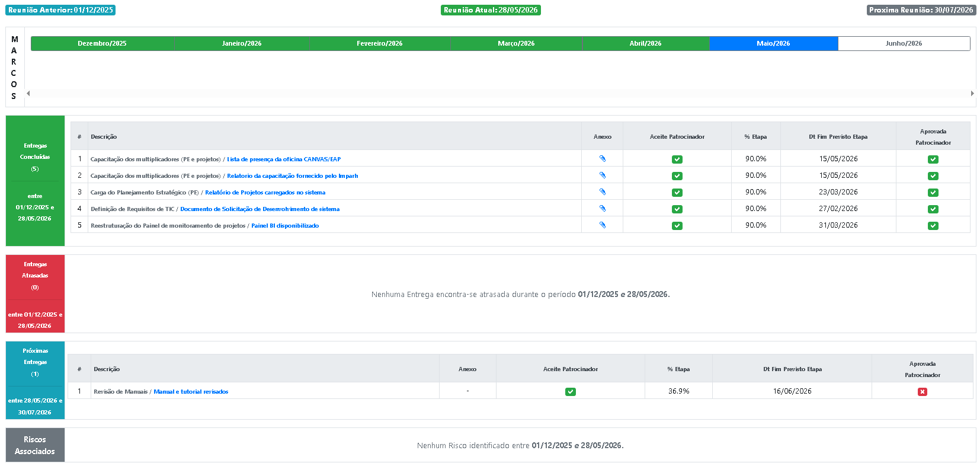Select Dezembro/2025 on the timeline

coord(102,43)
